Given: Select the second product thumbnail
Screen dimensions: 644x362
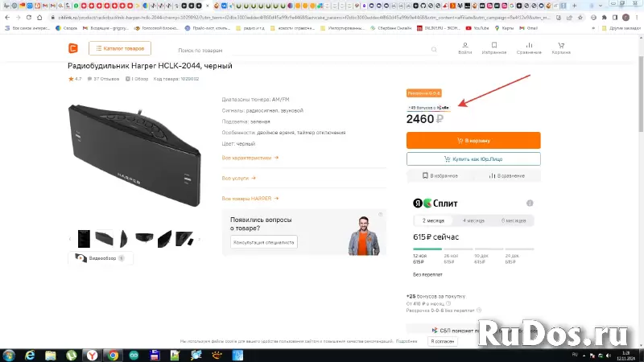Looking at the screenshot, I should pos(104,238).
